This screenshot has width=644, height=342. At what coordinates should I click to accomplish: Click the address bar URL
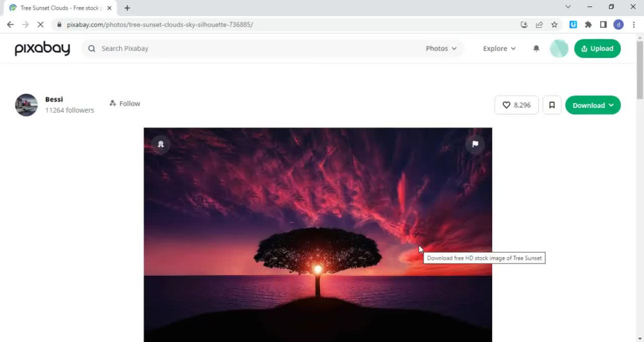[160, 24]
